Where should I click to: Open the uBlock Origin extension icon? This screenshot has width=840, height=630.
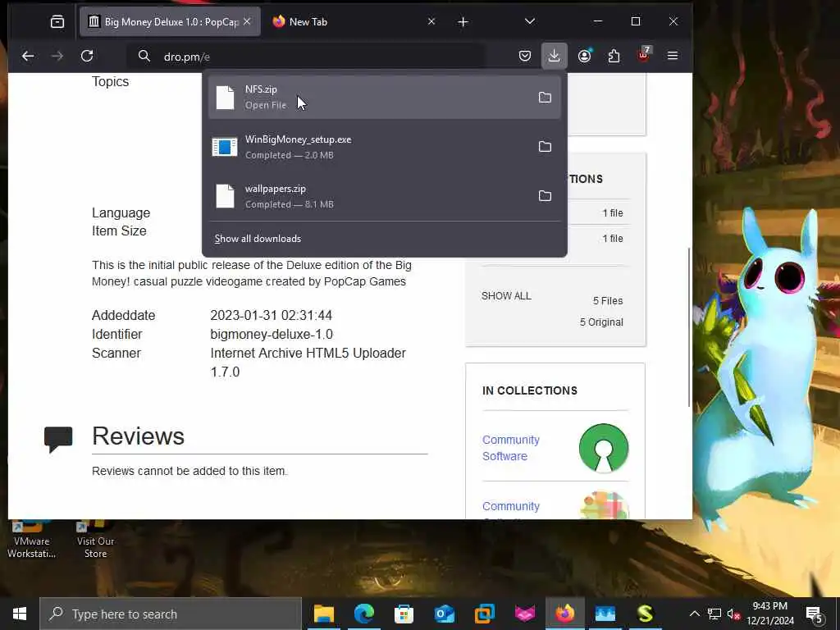[x=644, y=55]
